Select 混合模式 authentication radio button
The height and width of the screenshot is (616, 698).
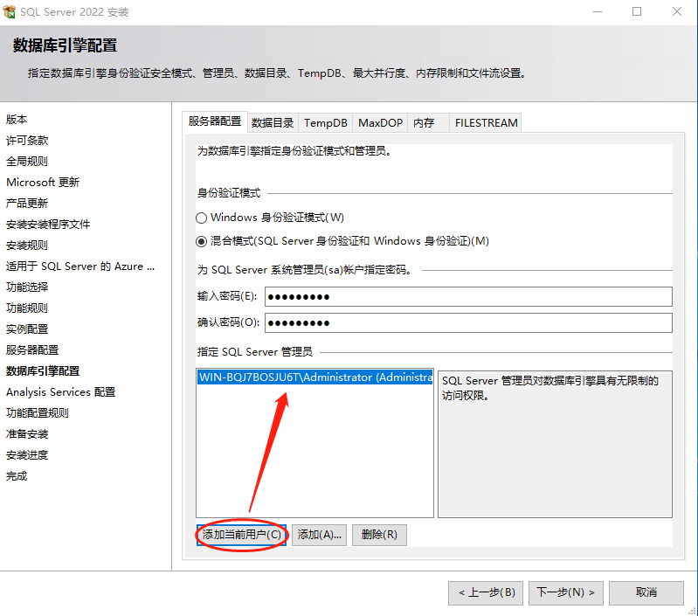pos(201,241)
